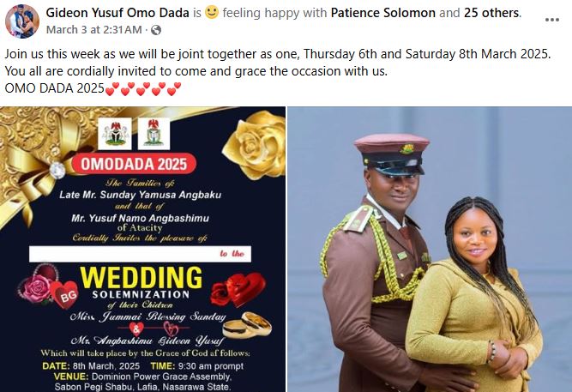
Task: Click the red hearts emoji after OMO DADA 2025
Action: click(x=143, y=88)
